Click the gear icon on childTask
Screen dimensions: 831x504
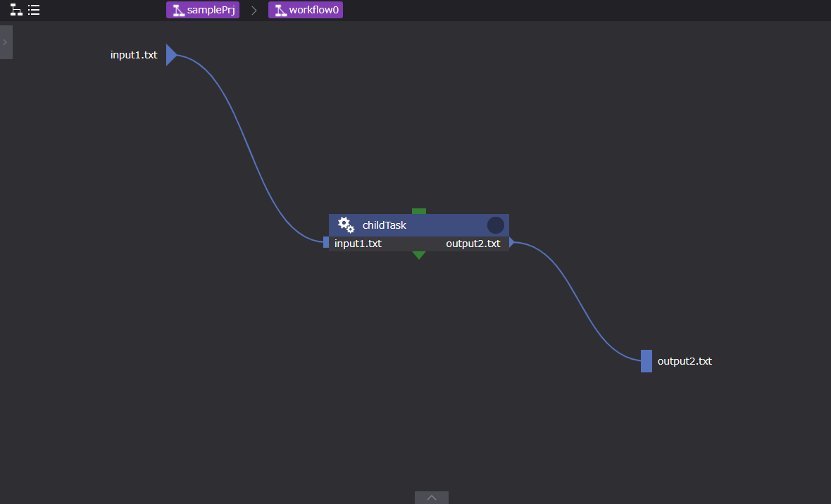(346, 225)
